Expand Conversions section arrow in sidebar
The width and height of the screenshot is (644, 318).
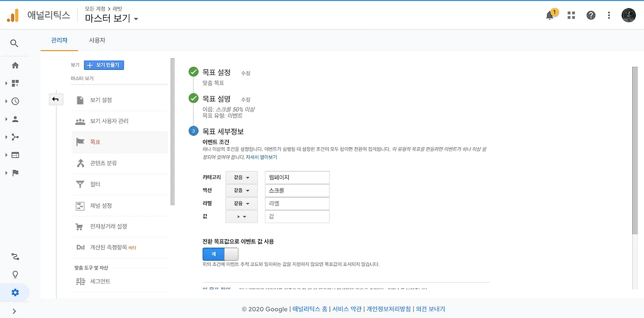[7, 173]
